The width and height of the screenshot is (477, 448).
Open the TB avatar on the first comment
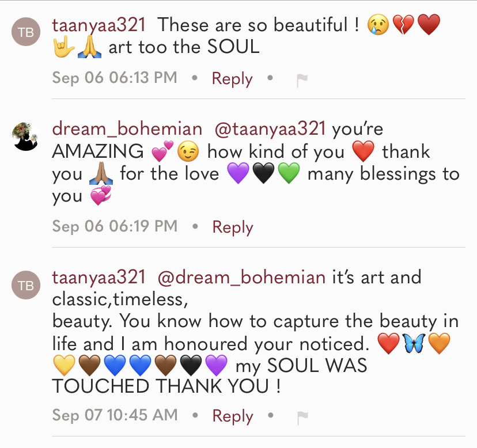(x=26, y=32)
